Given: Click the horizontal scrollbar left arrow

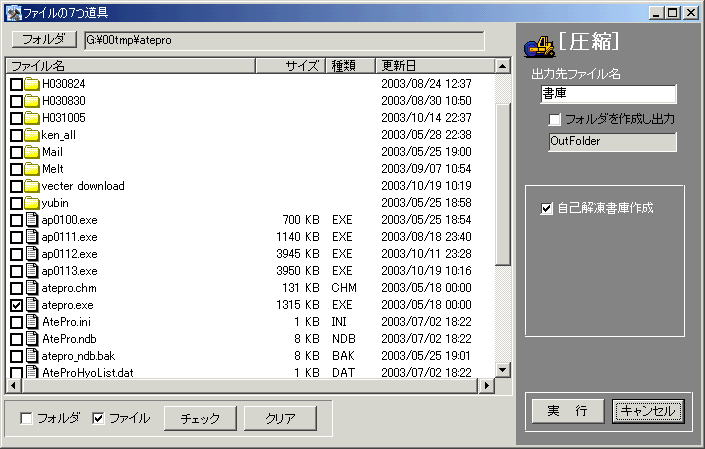Looking at the screenshot, I should coord(13,386).
